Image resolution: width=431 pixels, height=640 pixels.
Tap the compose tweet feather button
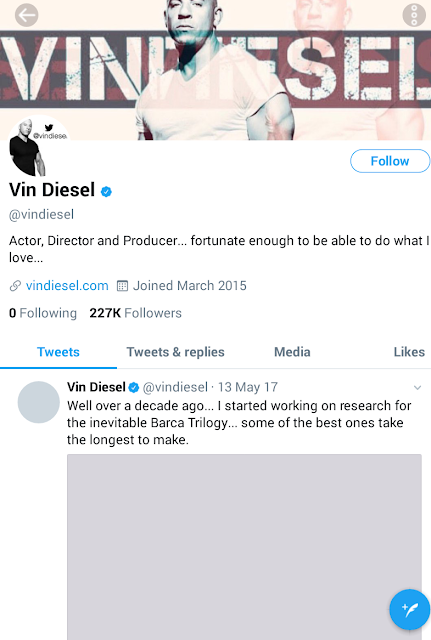[x=409, y=610]
